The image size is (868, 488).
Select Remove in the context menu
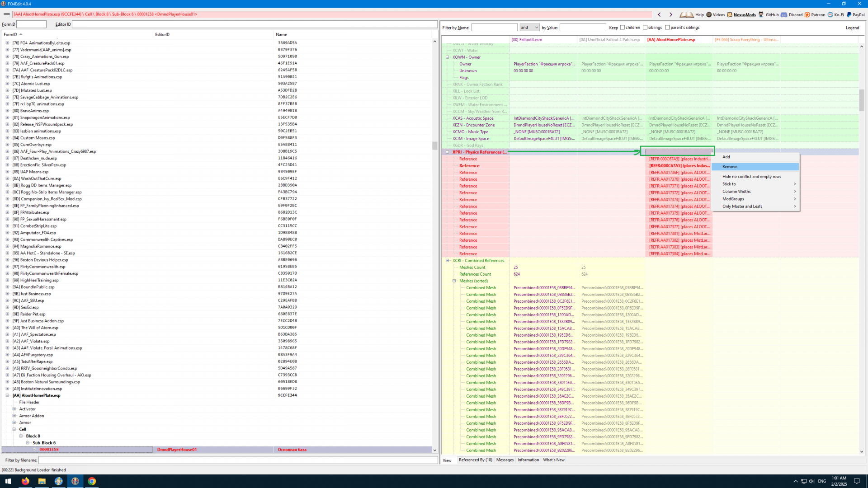click(x=730, y=167)
